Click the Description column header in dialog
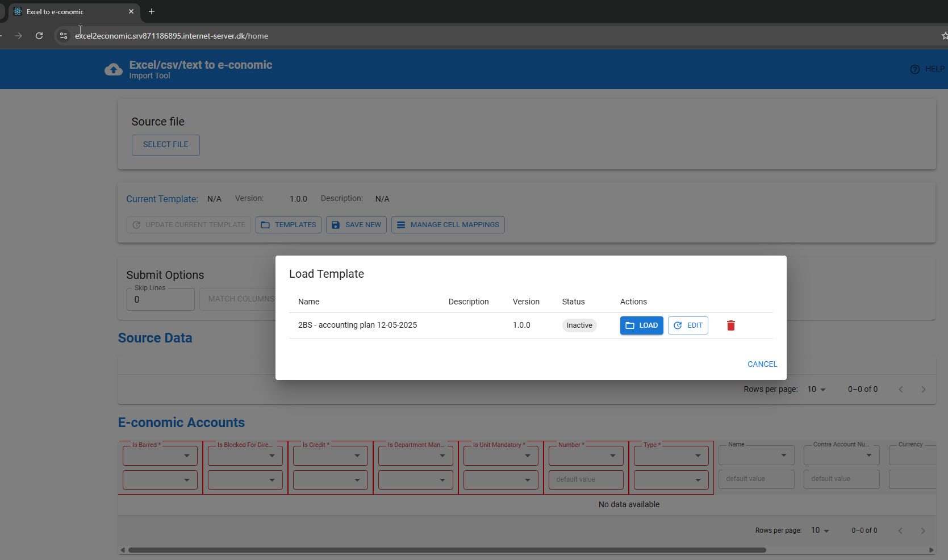This screenshot has height=560, width=948. pyautogui.click(x=469, y=302)
